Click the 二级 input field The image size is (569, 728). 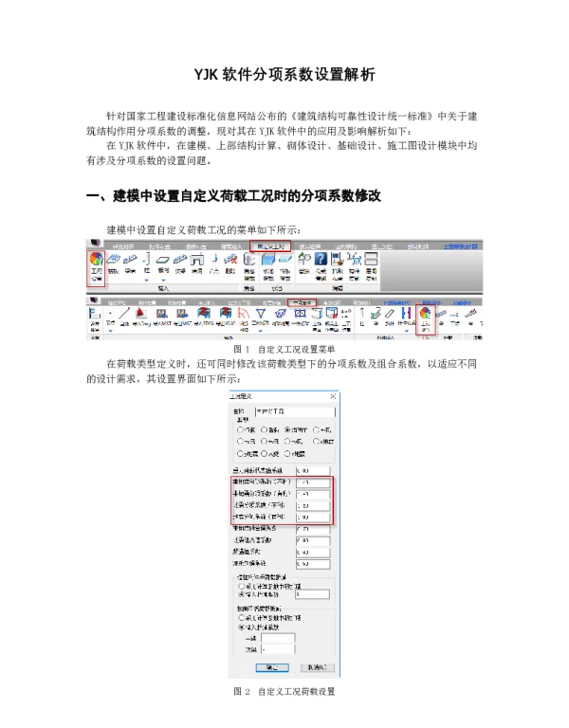278,649
